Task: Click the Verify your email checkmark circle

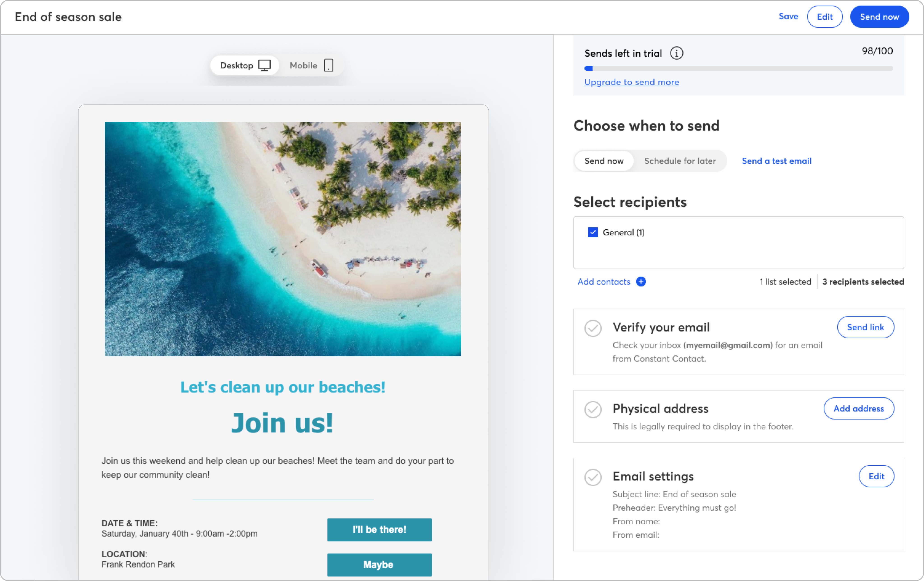Action: 593,328
